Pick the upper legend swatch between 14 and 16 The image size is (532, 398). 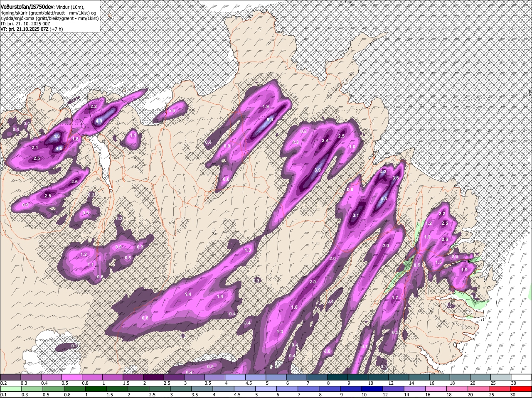point(419,377)
